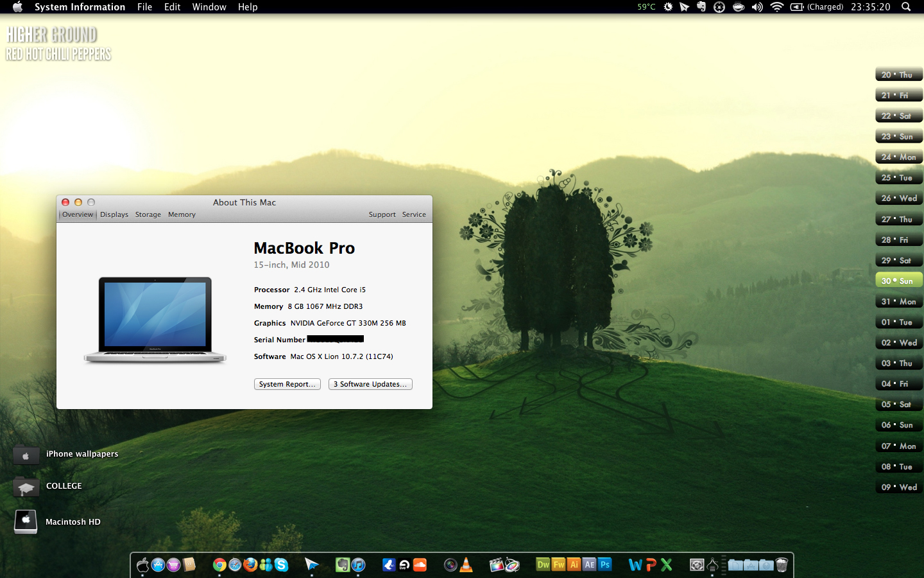This screenshot has height=578, width=924.
Task: Click the Software version Mac OS X Lion text
Action: click(341, 356)
